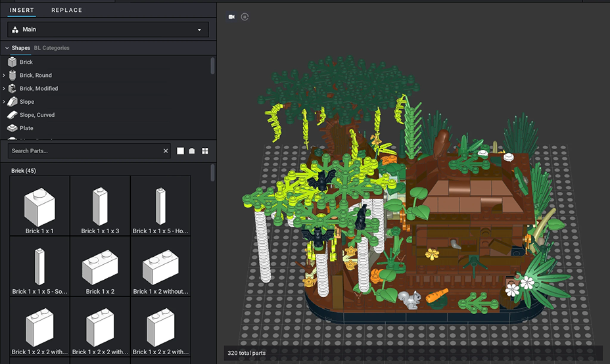Pick the Brick 1 x 2 without... part
Screen dimensions: 610x364
(160, 266)
